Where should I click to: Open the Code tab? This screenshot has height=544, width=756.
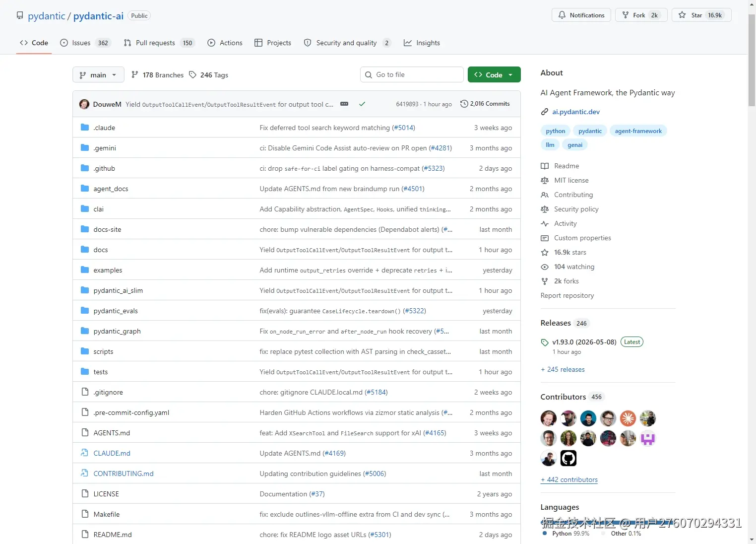(34, 43)
